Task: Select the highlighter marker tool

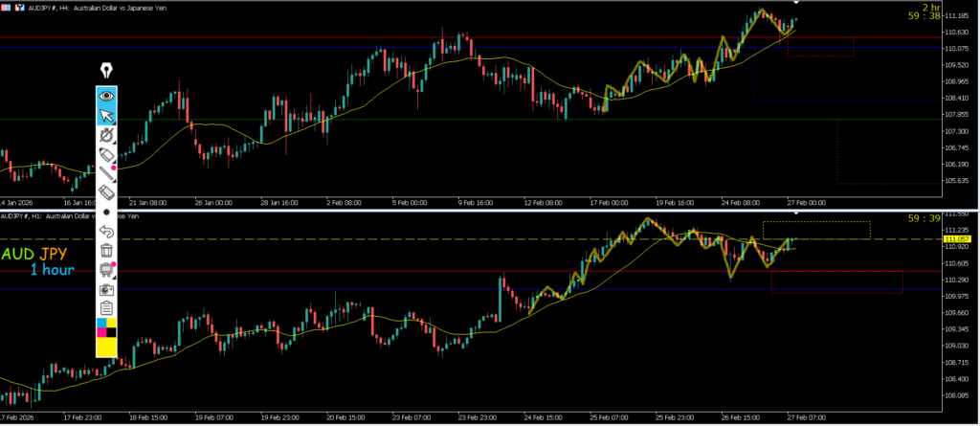Action: coord(106,154)
